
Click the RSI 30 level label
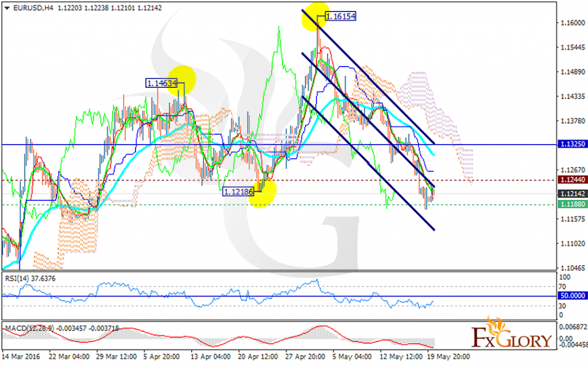[562, 306]
